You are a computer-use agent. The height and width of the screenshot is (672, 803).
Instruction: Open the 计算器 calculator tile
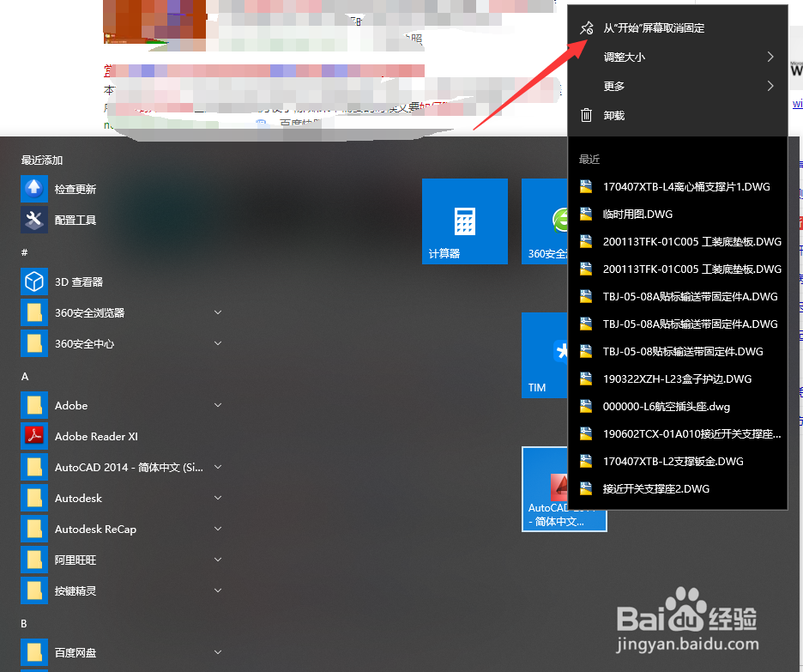(x=465, y=221)
